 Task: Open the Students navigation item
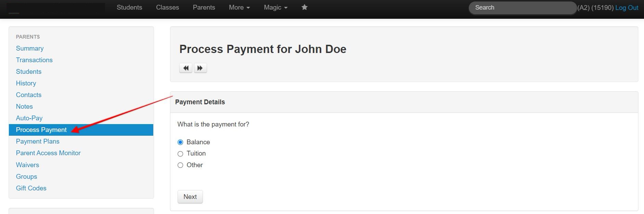[x=129, y=8]
